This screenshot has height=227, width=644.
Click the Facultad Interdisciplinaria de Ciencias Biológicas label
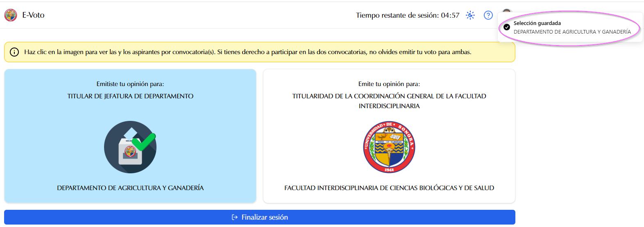pos(389,188)
